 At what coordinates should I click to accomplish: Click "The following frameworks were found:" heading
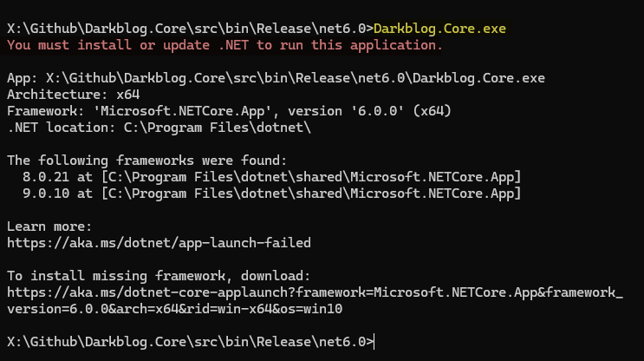(x=139, y=161)
